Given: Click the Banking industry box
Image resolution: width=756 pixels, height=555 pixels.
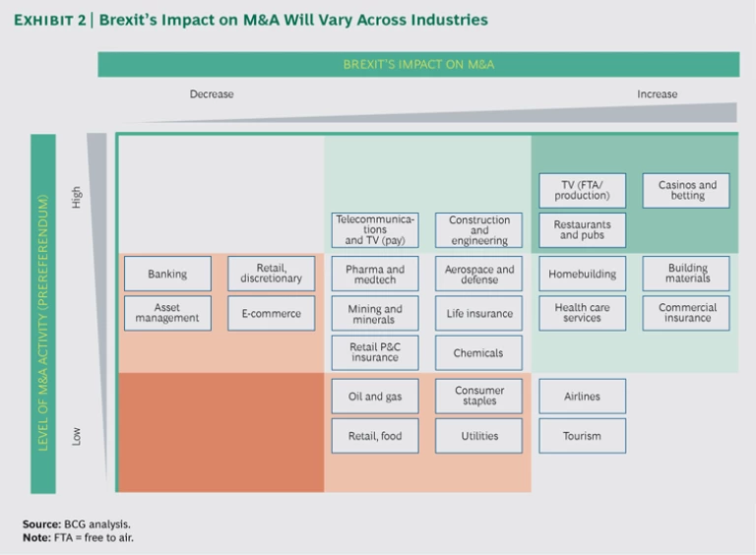Looking at the screenshot, I should [x=167, y=274].
